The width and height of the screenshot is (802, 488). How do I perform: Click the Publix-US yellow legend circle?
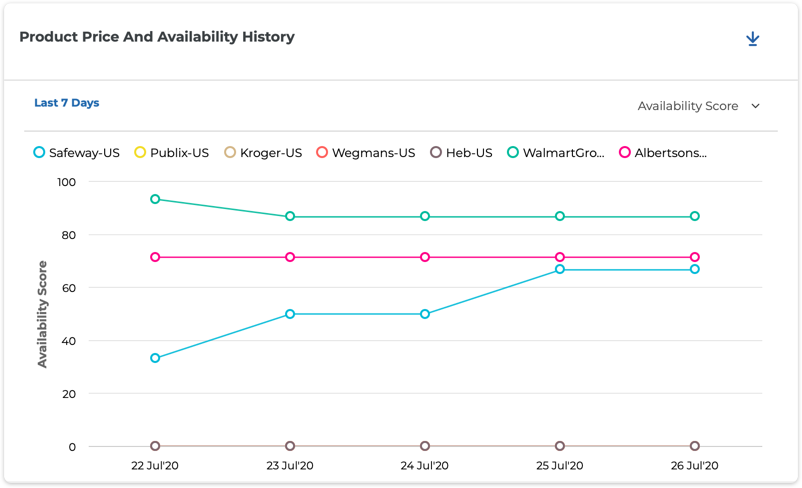click(140, 153)
